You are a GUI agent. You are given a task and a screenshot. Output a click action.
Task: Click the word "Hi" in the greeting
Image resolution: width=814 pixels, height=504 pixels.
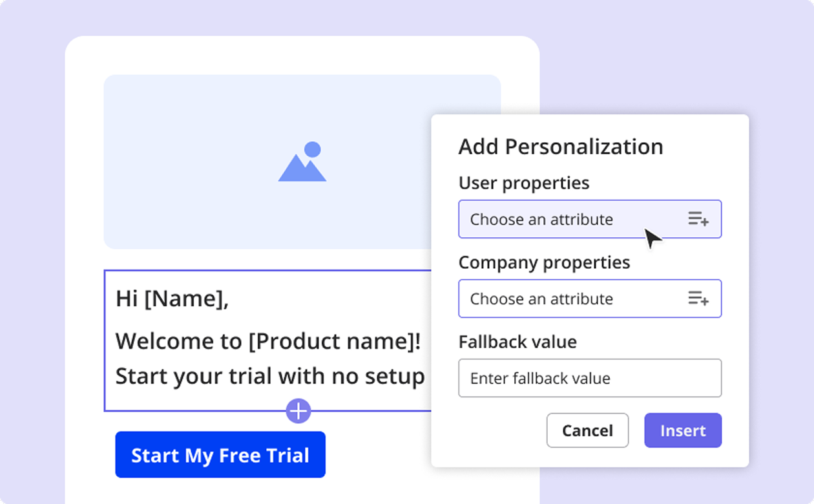(127, 299)
